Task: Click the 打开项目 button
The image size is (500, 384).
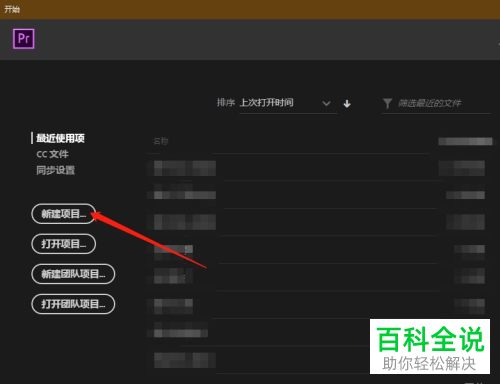Action: pyautogui.click(x=64, y=244)
